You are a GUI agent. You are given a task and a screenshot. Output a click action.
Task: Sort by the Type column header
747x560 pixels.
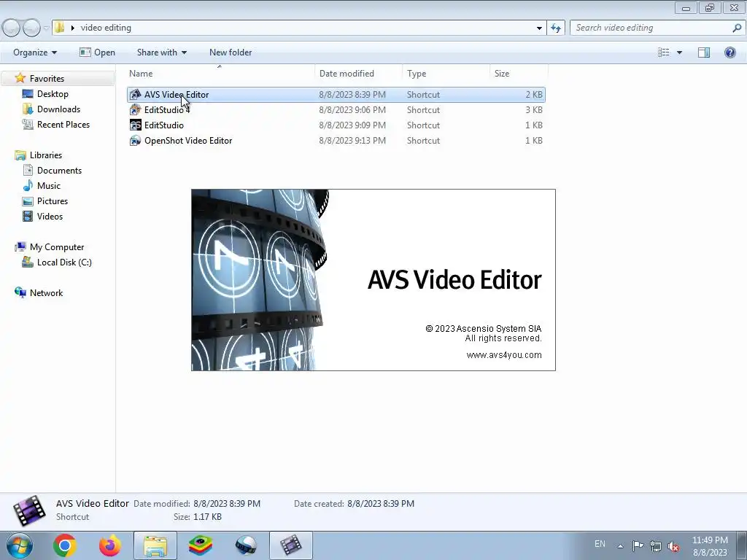[x=446, y=74]
